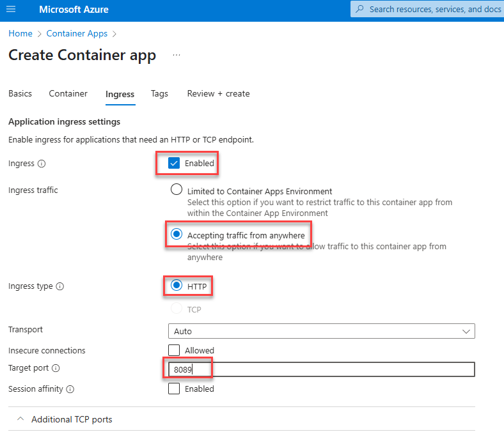Navigate to Container Apps breadcrumb link
The width and height of the screenshot is (504, 432).
point(77,33)
